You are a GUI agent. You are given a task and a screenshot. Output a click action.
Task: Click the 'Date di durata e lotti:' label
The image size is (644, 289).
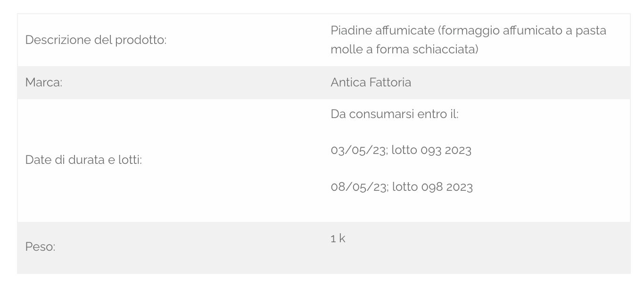tap(83, 161)
